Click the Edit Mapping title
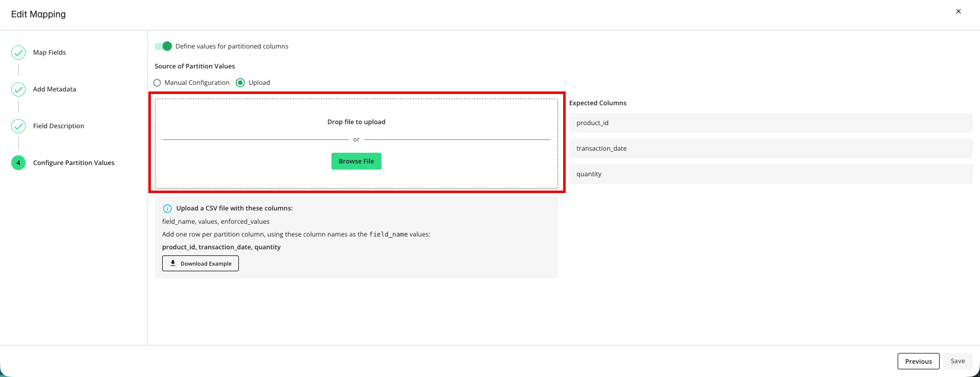 pos(38,14)
